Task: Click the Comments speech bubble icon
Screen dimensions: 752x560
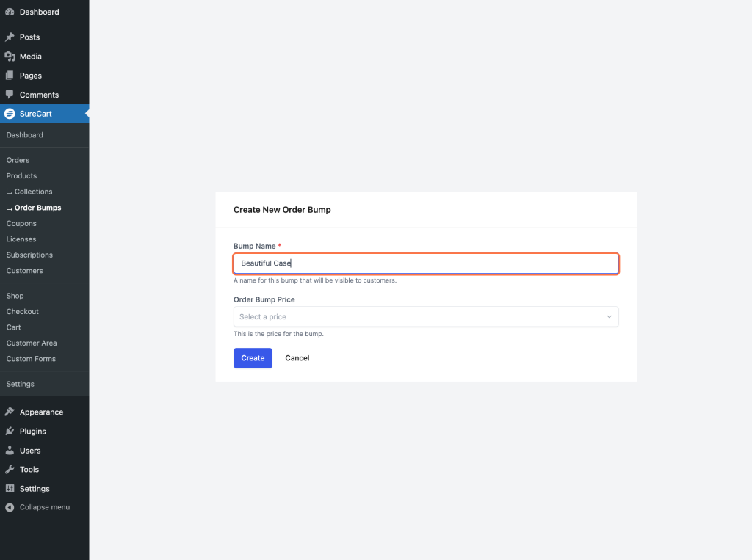Action: [x=10, y=95]
